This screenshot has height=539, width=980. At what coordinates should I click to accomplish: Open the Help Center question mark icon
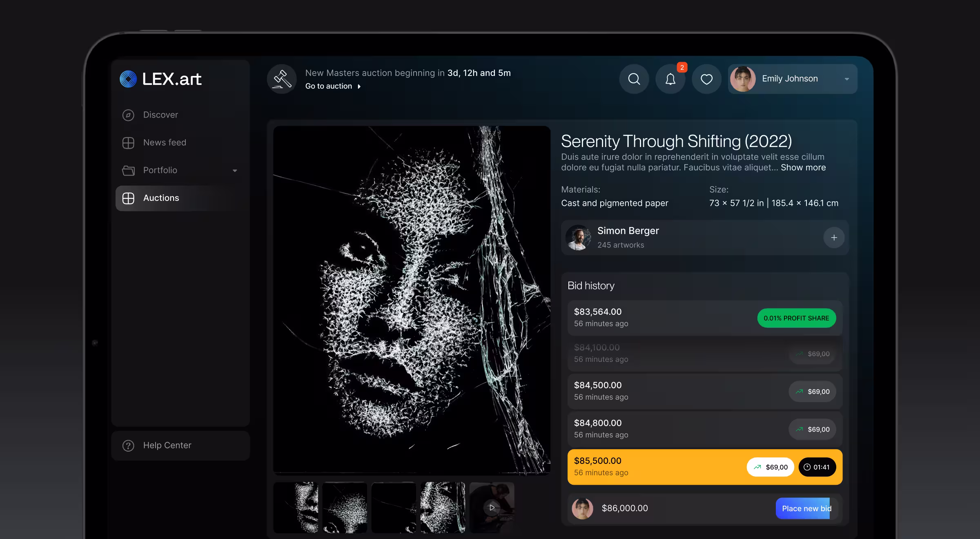(x=128, y=445)
